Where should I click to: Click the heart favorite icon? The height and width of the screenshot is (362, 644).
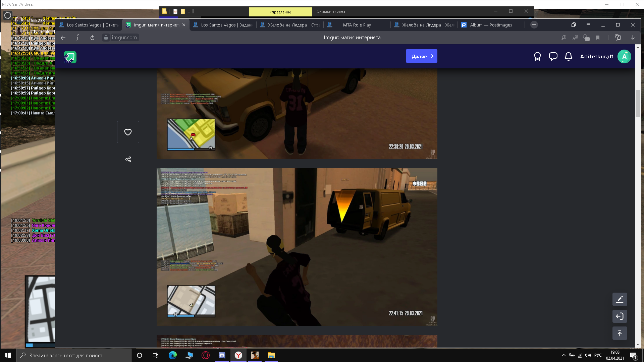click(x=128, y=132)
